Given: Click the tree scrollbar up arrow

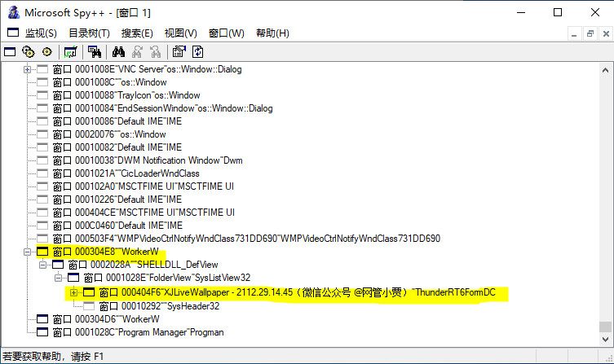Looking at the screenshot, I should tap(605, 70).
